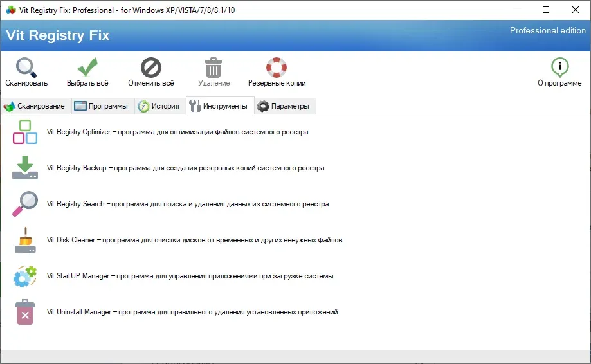Click the Vit Registry Optimizer squares icon
591x364 pixels.
(25, 132)
